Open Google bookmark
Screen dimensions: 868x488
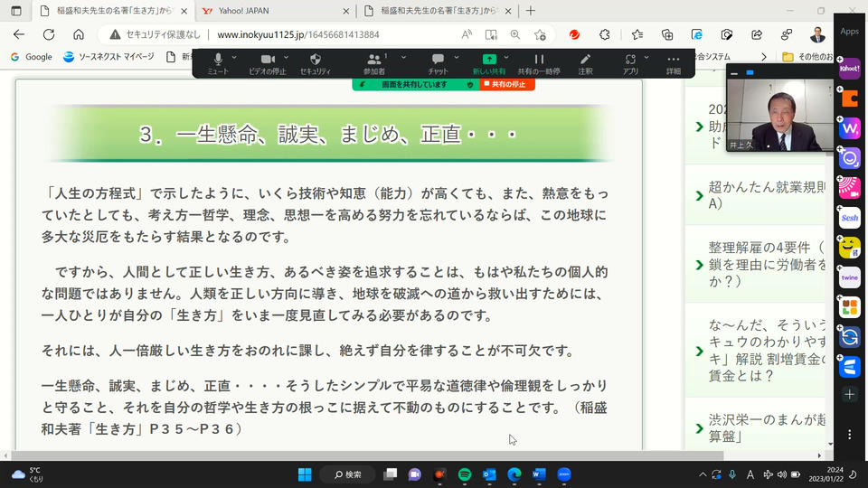(32, 56)
